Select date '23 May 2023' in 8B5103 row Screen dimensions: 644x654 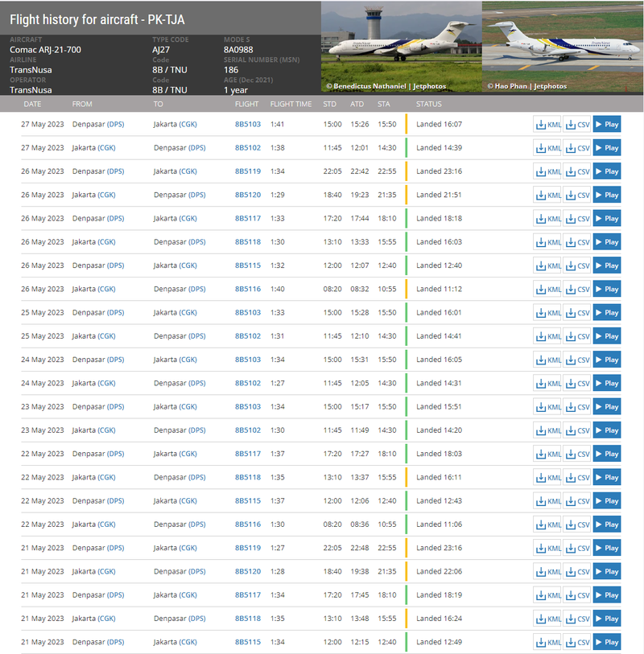pyautogui.click(x=43, y=407)
